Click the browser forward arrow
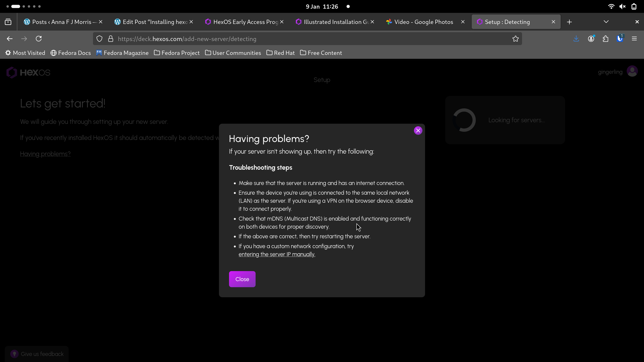This screenshot has width=644, height=362. (24, 39)
